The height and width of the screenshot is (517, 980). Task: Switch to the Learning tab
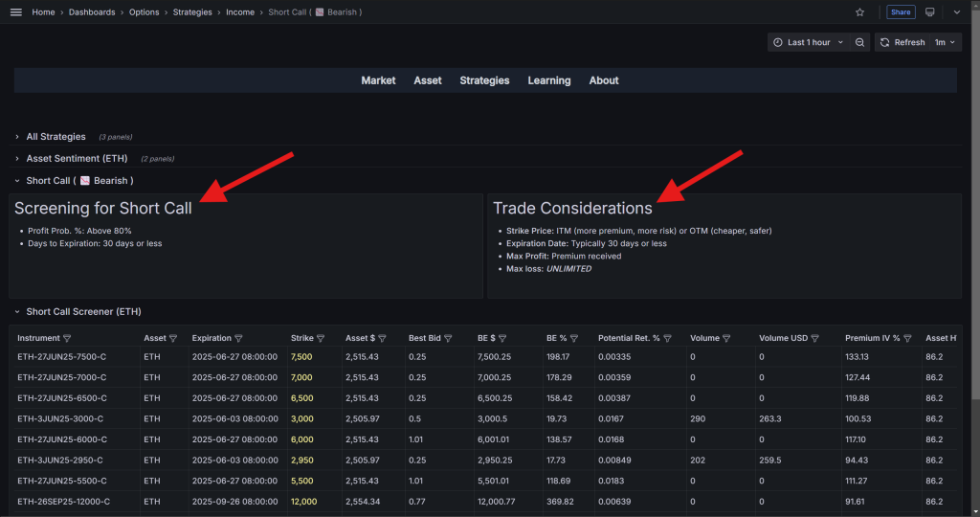(x=548, y=80)
